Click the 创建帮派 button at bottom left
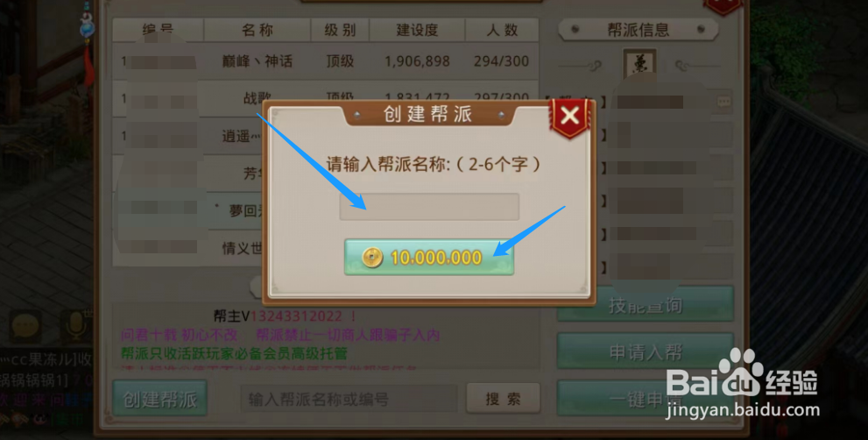Viewport: 868px width, 440px height. 159,399
